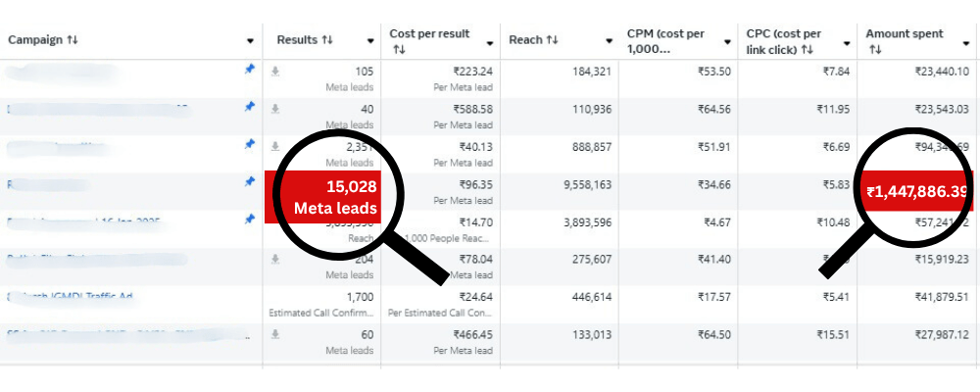Open the CPM column dropdown arrow
The image size is (980, 392).
point(727,42)
